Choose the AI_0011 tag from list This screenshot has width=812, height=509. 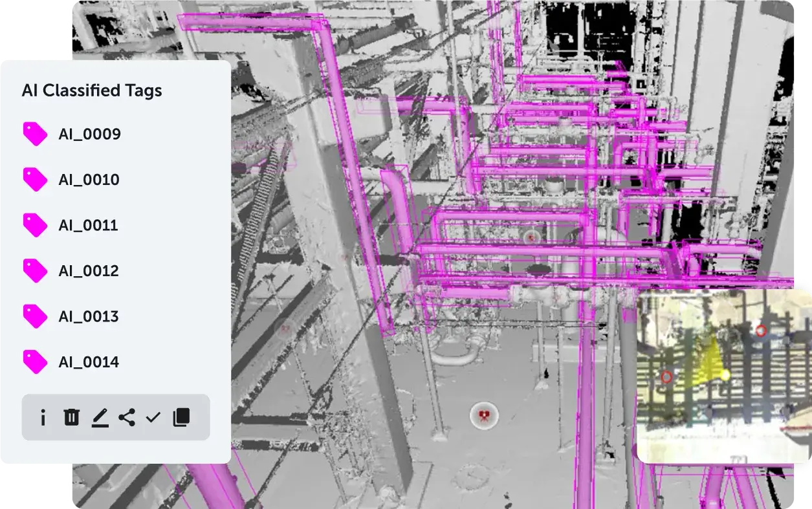coord(88,226)
